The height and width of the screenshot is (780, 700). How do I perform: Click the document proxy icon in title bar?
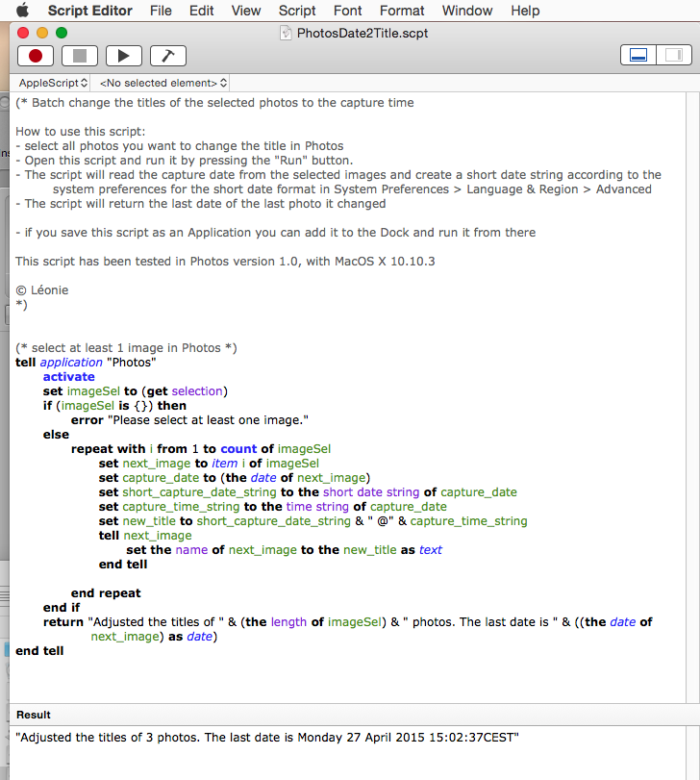pos(286,34)
